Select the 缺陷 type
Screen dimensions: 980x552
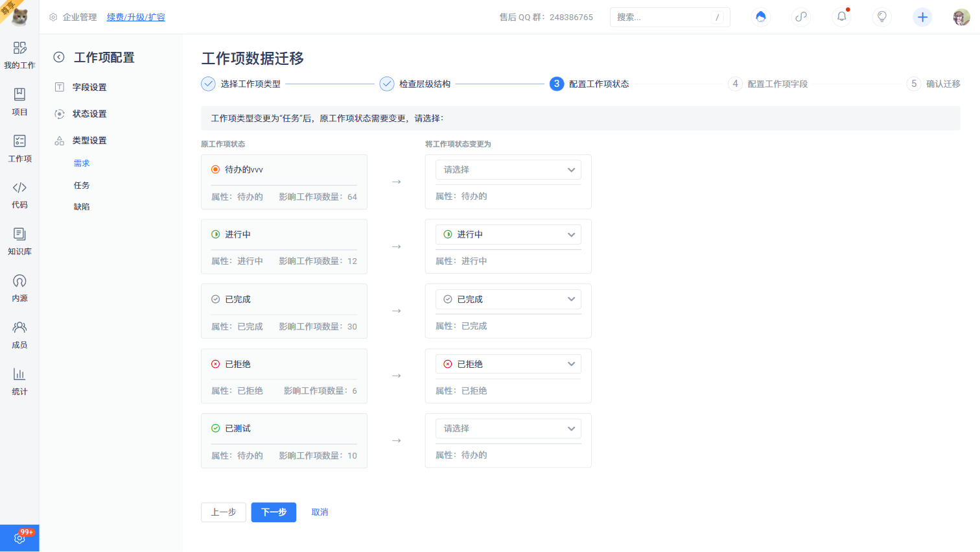[82, 207]
